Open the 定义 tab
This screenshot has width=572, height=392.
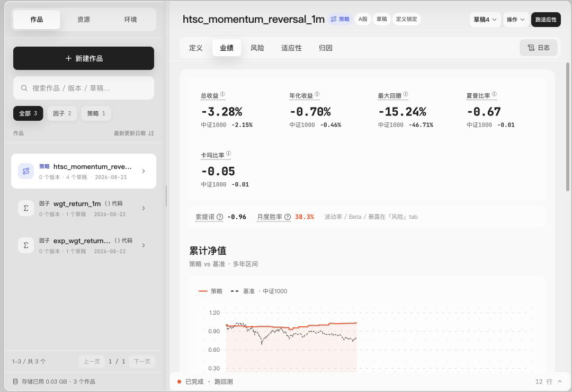click(196, 48)
